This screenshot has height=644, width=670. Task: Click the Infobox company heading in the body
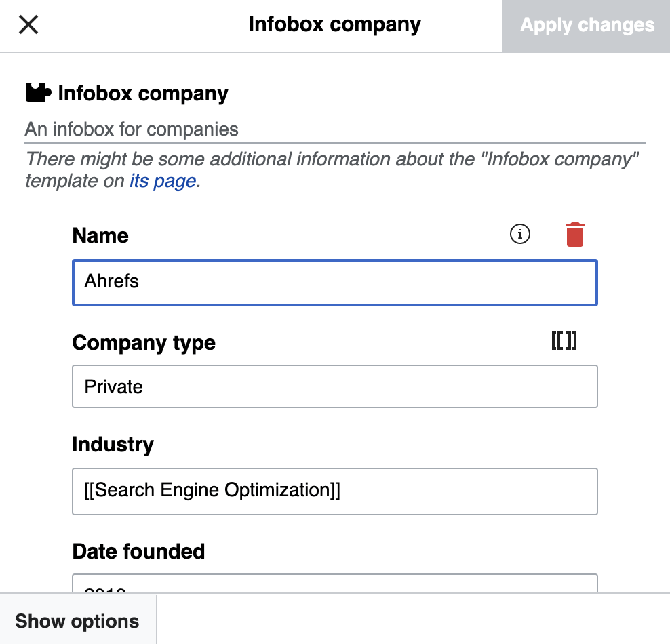click(143, 94)
